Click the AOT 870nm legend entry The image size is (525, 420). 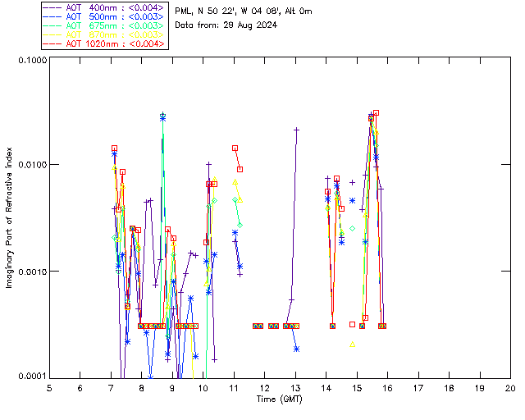coord(104,34)
